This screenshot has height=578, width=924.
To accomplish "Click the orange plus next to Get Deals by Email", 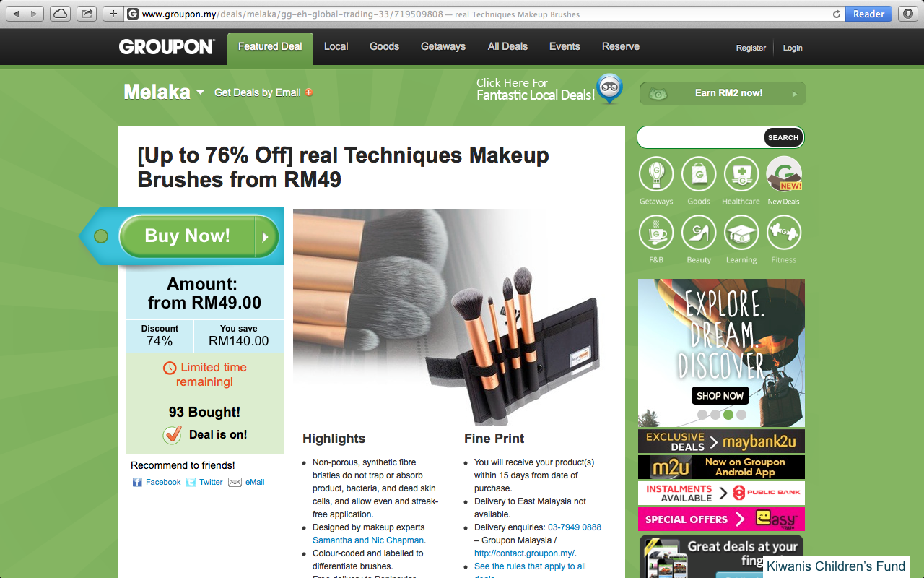I will coord(309,92).
